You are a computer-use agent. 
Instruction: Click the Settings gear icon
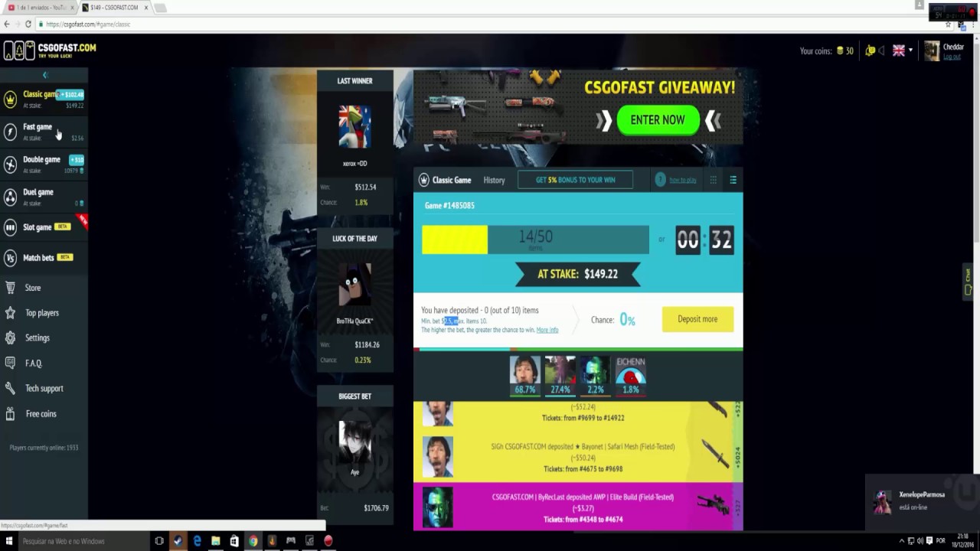(x=10, y=337)
